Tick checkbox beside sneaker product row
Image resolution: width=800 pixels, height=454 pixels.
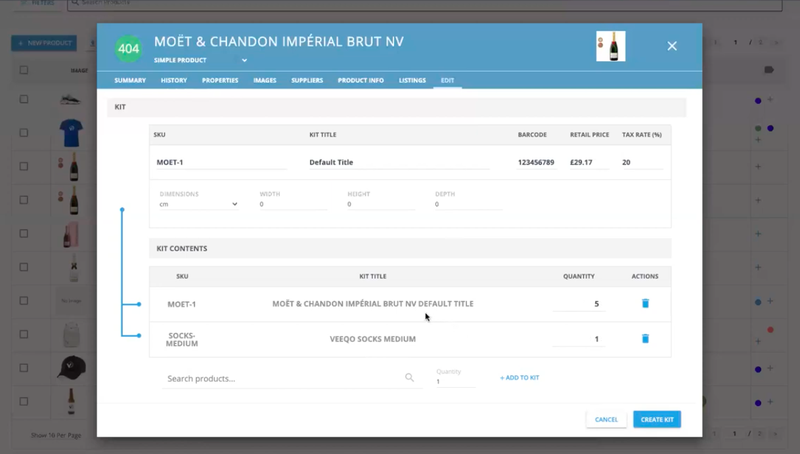(24, 99)
